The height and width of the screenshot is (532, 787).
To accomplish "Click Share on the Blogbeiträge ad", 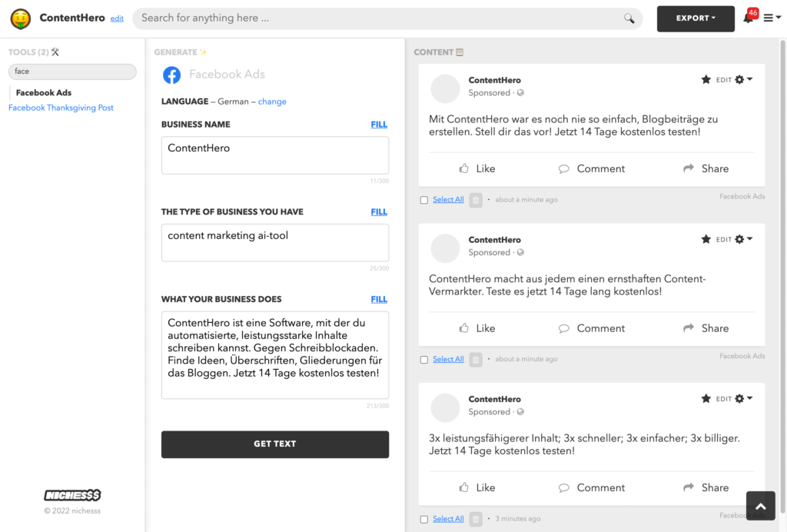I will pos(706,168).
